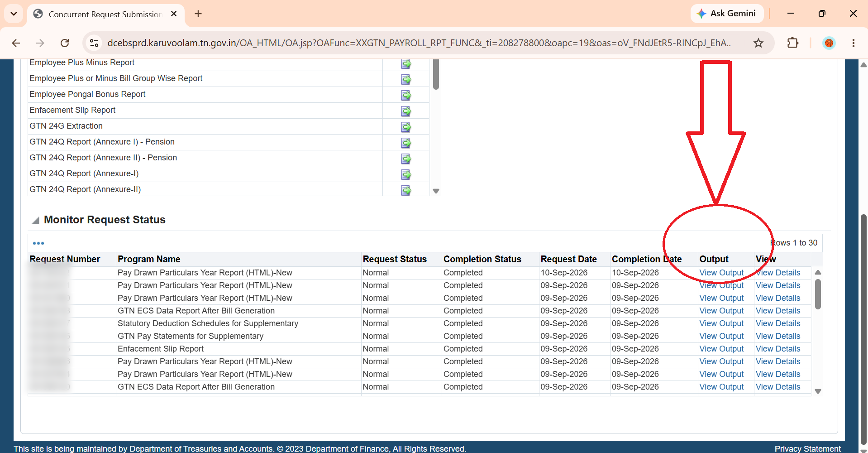Screen dimensions: 868x453
Task: Open the browser Extensions icon
Action: (793, 43)
